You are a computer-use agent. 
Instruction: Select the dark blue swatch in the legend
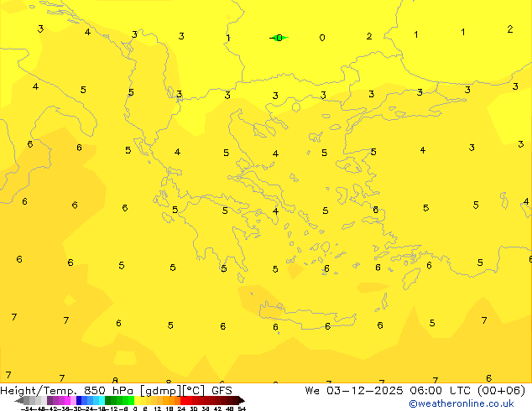click(79, 400)
